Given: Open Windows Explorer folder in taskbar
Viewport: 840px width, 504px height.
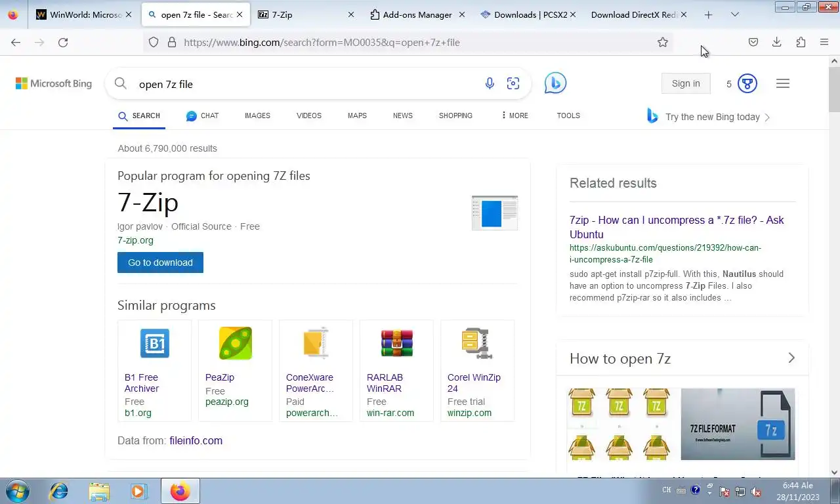Looking at the screenshot, I should [x=99, y=491].
